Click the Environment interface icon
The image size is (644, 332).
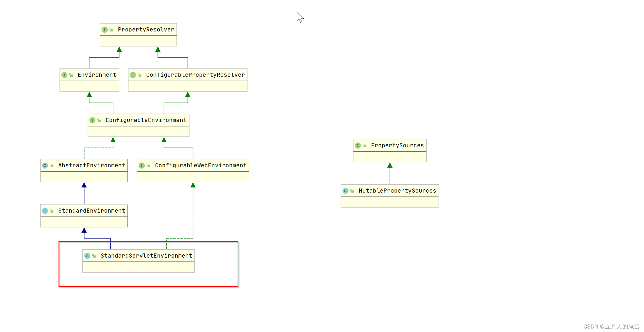[64, 75]
